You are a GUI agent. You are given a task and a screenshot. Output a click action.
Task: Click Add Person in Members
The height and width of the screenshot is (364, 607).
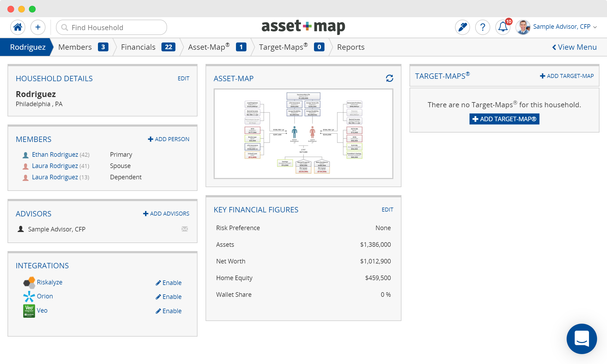pos(169,139)
